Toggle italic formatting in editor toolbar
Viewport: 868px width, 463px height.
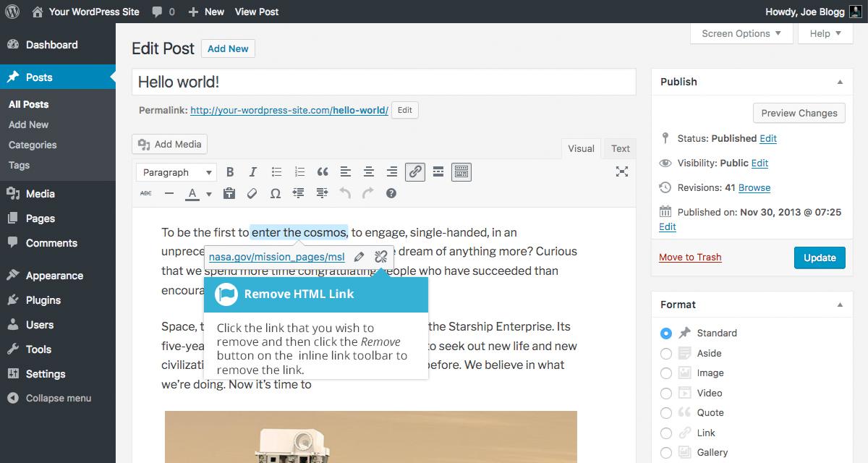pyautogui.click(x=253, y=172)
